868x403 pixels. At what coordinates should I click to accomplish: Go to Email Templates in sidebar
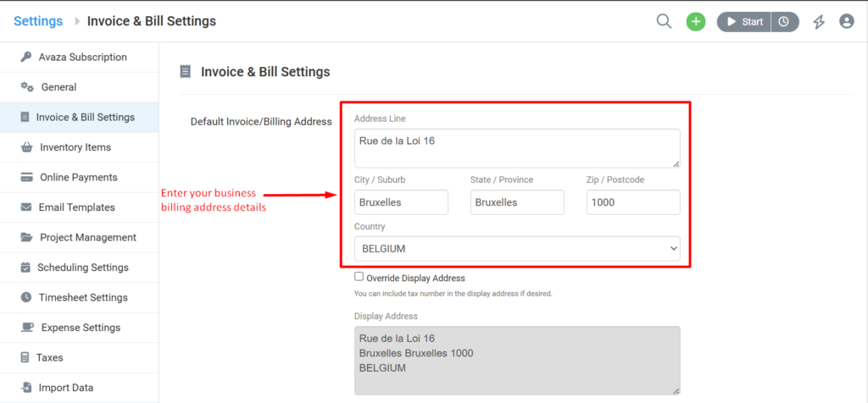pos(76,207)
